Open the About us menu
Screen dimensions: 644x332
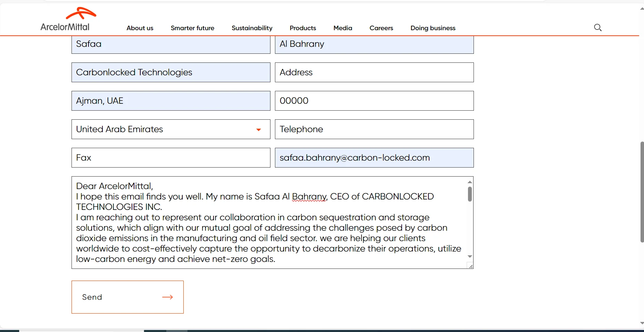[140, 28]
